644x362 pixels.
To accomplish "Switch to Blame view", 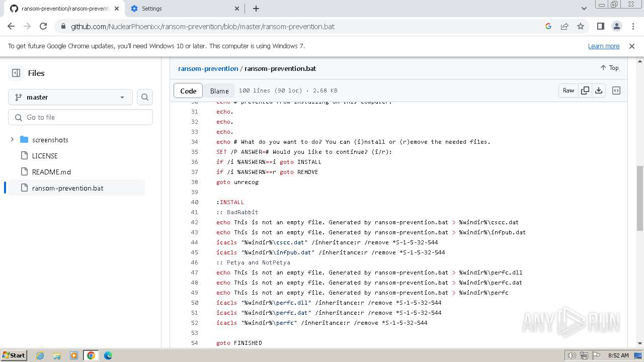I will pos(219,90).
